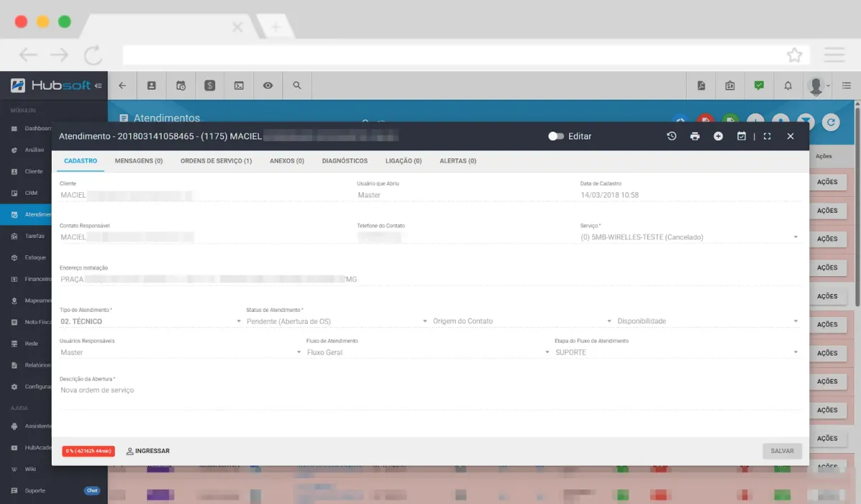Open the Serviço dropdown
The width and height of the screenshot is (861, 504).
[x=690, y=237]
